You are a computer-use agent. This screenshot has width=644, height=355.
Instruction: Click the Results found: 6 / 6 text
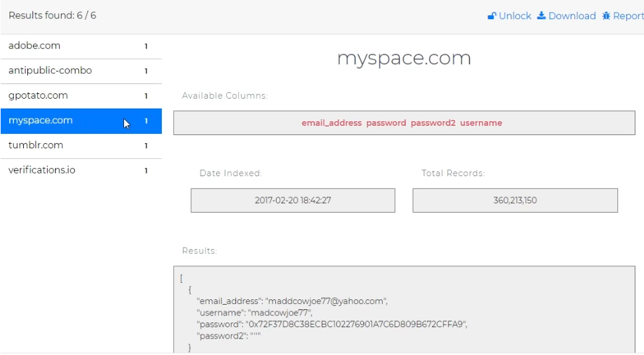(52, 16)
